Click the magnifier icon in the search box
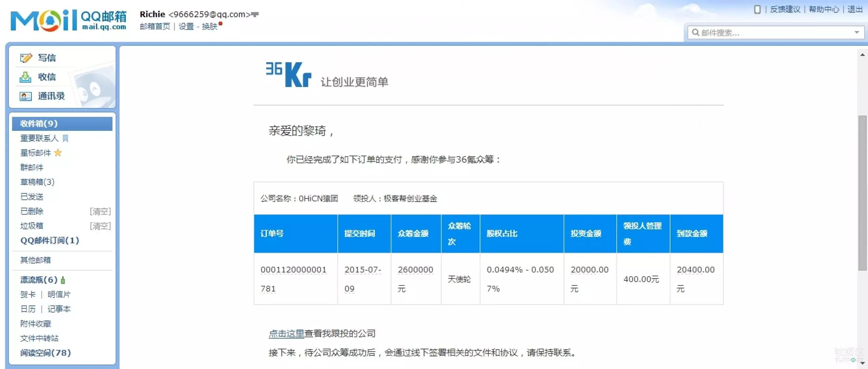This screenshot has width=868, height=369. click(695, 32)
